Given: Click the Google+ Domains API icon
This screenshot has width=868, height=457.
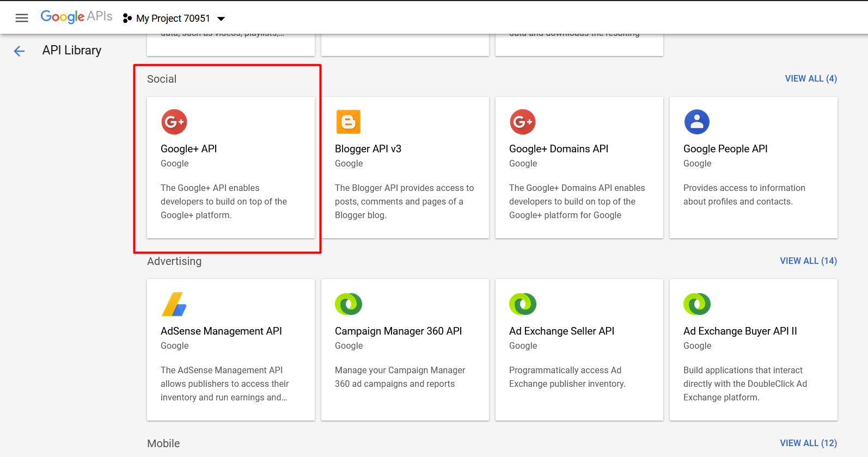Looking at the screenshot, I should point(523,122).
